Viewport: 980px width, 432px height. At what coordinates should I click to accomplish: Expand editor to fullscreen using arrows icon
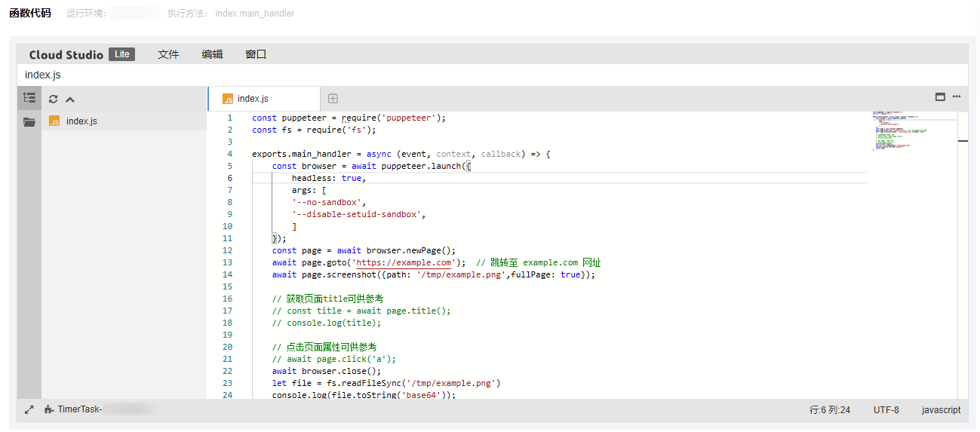point(29,409)
